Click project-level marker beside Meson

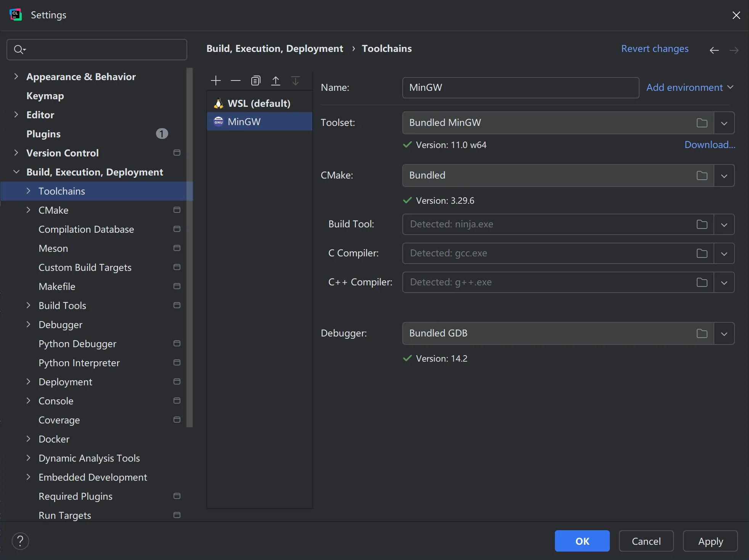(177, 248)
